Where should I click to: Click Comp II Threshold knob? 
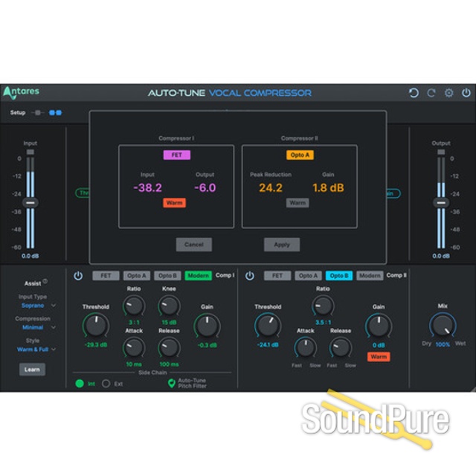(x=268, y=325)
